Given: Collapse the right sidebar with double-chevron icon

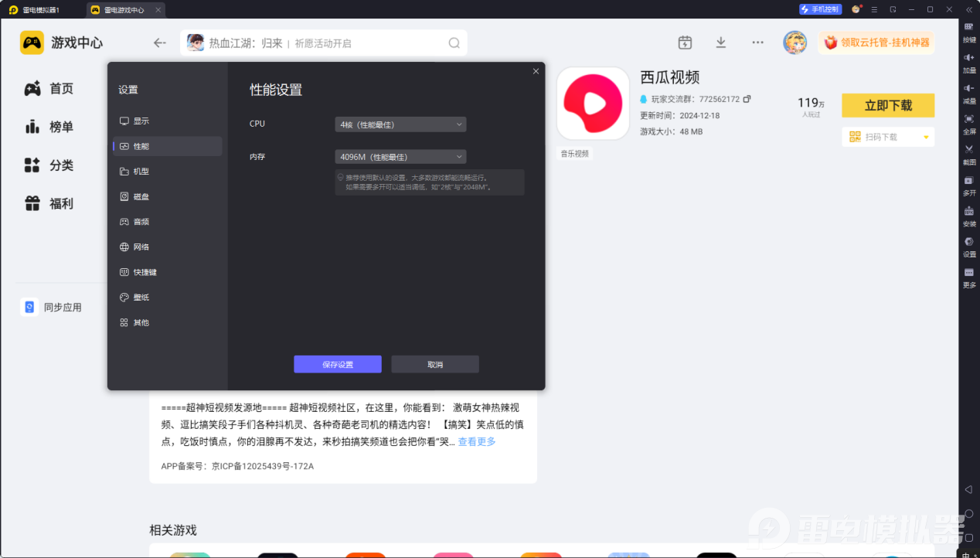Looking at the screenshot, I should coord(969,9).
